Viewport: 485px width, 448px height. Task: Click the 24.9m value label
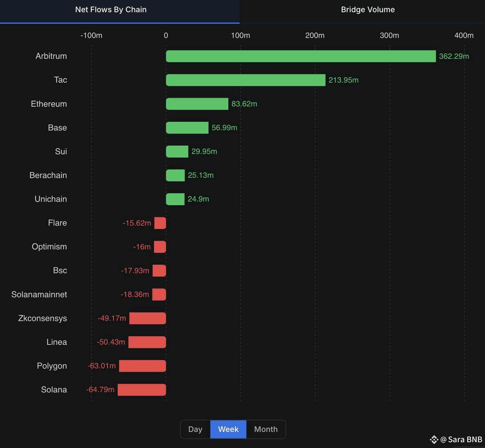pos(198,199)
